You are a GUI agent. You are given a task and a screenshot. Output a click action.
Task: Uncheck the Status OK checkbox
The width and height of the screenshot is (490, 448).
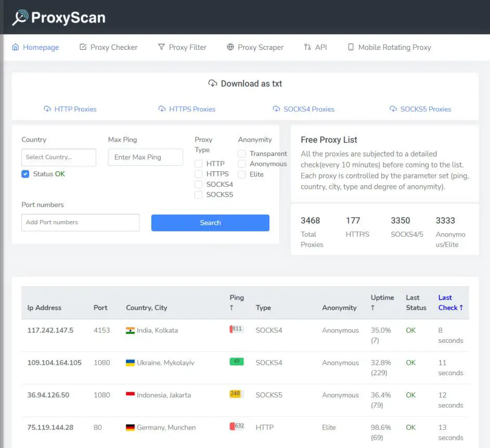(25, 174)
